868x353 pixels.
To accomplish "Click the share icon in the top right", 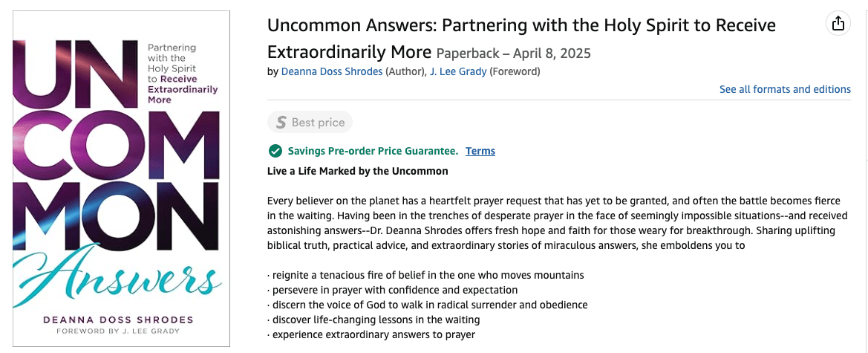I will (x=838, y=23).
